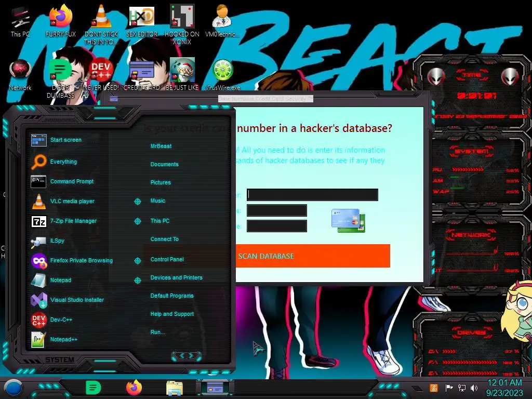Click the clock showing 12:01 AM
The width and height of the screenshot is (532, 399).
[x=504, y=383]
